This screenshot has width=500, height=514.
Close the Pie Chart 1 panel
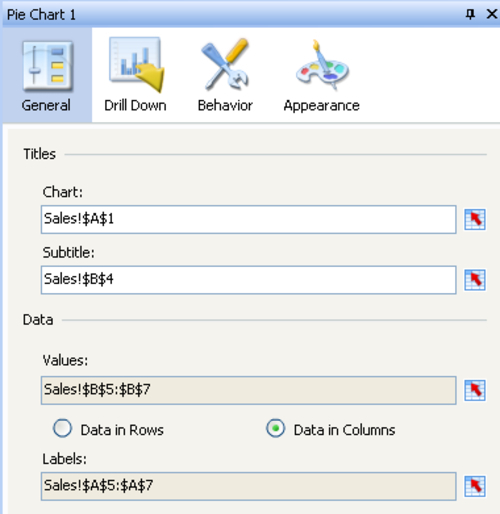click(x=492, y=14)
